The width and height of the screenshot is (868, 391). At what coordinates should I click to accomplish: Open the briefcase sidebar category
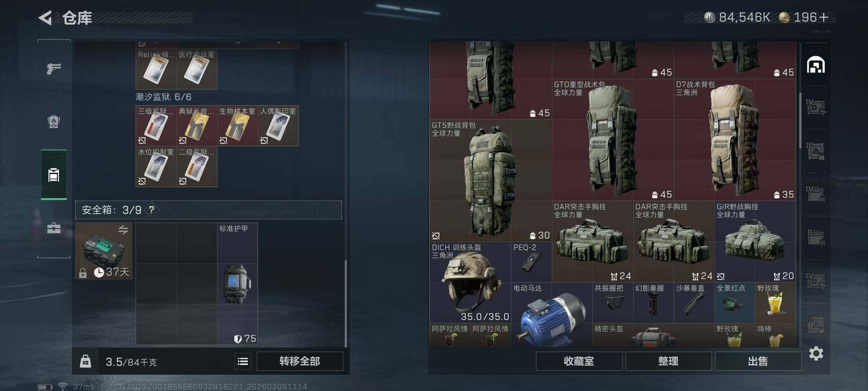click(54, 228)
